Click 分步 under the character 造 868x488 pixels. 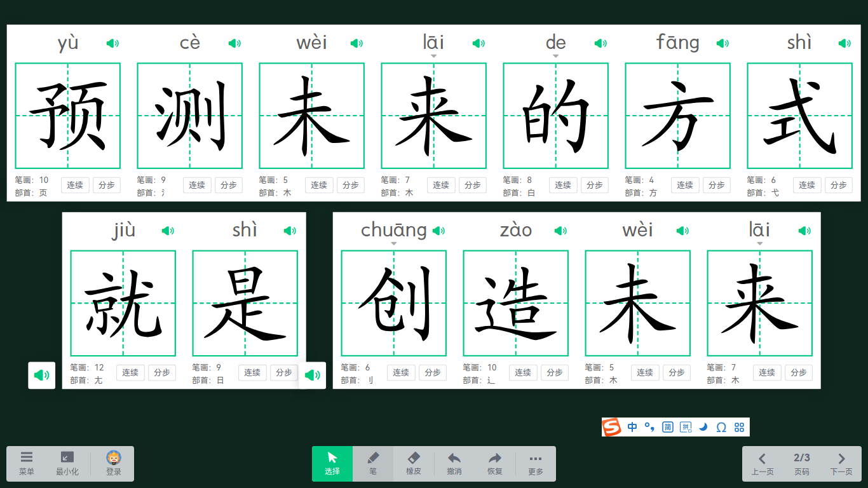pyautogui.click(x=555, y=372)
